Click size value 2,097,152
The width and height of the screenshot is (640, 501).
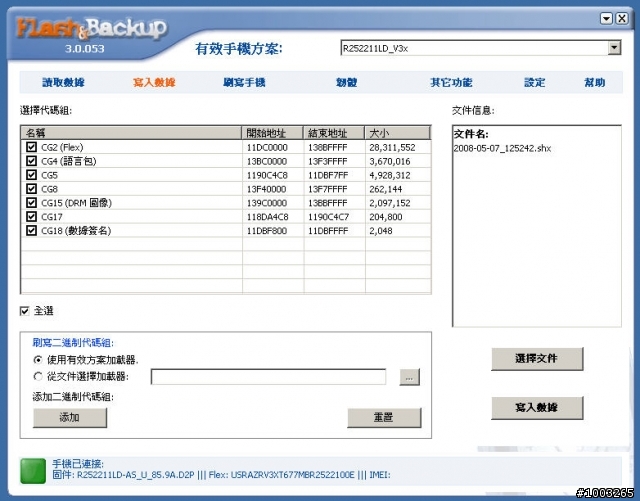[x=390, y=203]
